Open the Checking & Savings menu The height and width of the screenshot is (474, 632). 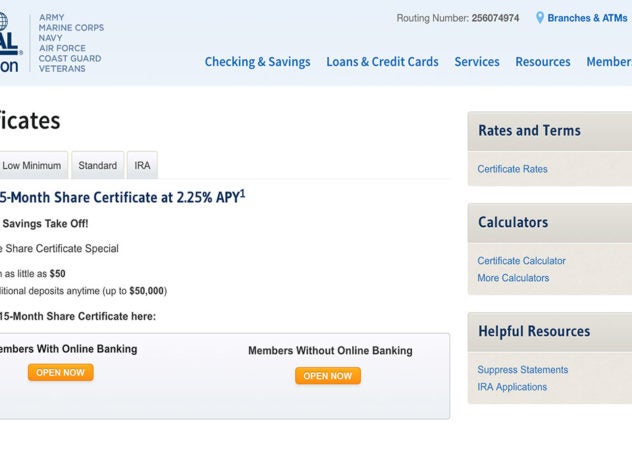click(x=257, y=62)
